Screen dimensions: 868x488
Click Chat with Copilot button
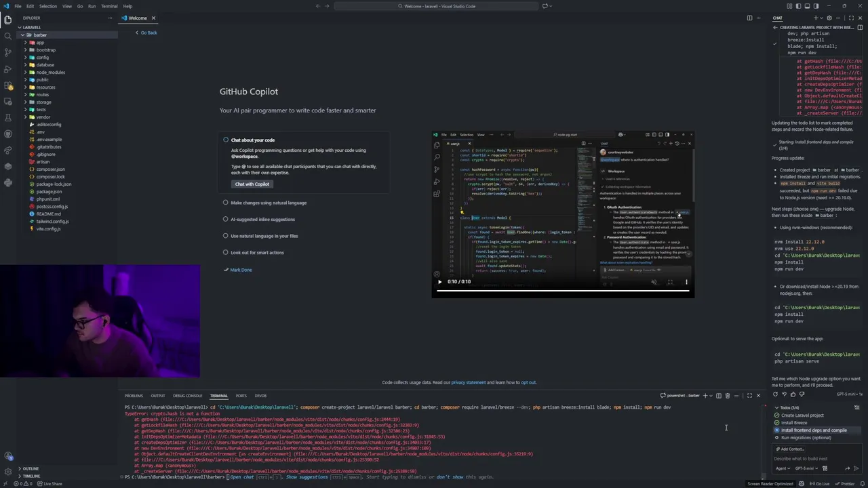coord(252,184)
